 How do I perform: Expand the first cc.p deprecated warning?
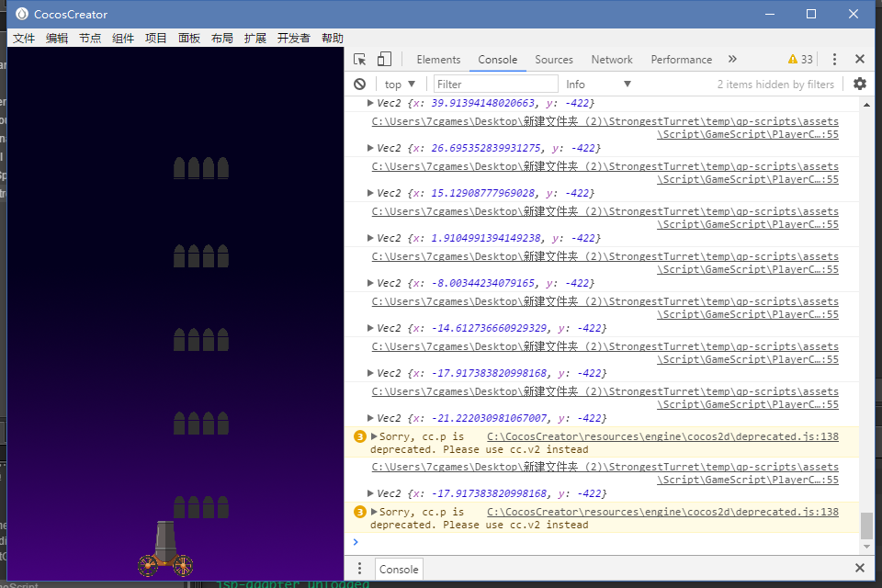(374, 436)
